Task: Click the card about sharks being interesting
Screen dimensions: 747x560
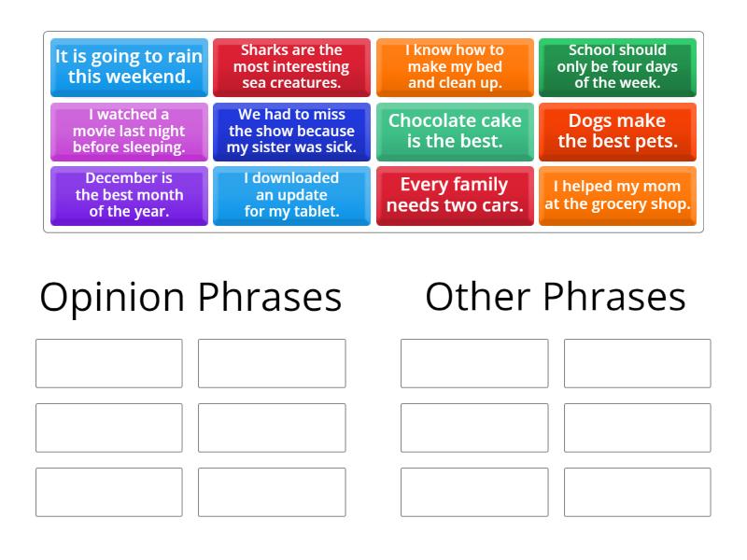Action: tap(291, 66)
